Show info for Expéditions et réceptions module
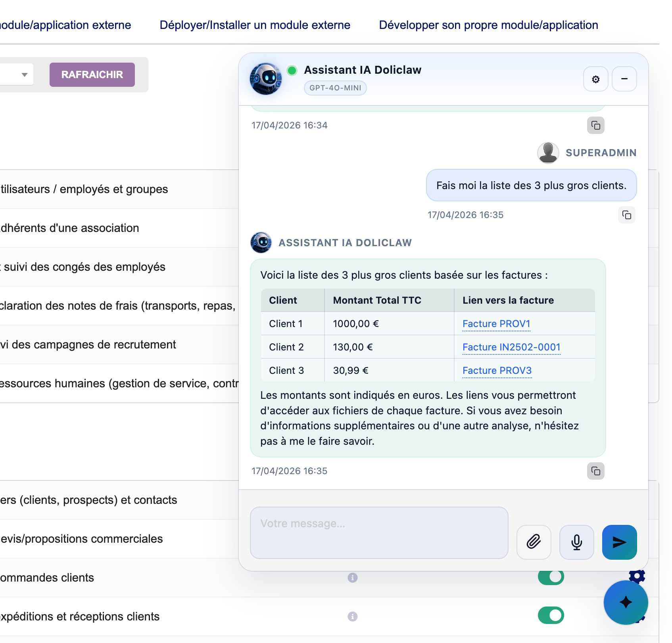Image resolution: width=672 pixels, height=643 pixels. 352,616
